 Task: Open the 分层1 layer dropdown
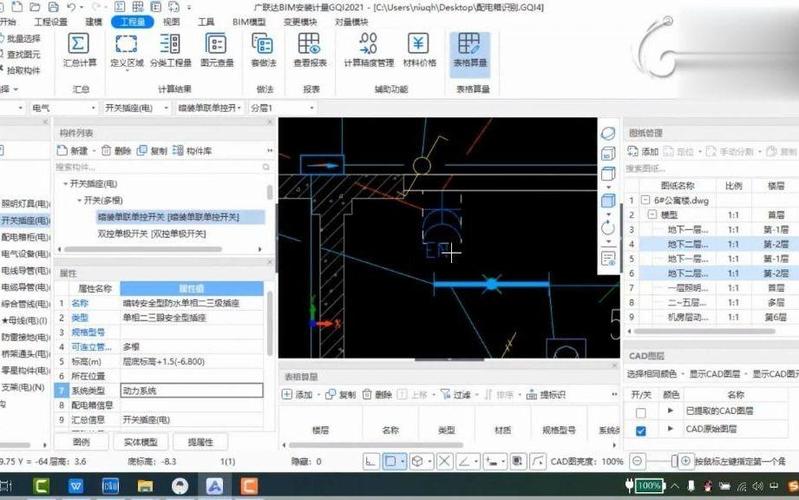point(312,108)
